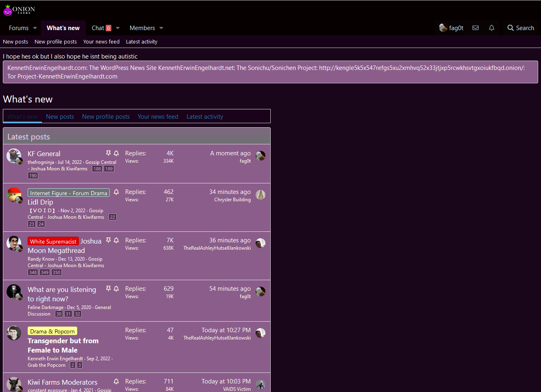Click the Search magnifier button

(521, 28)
